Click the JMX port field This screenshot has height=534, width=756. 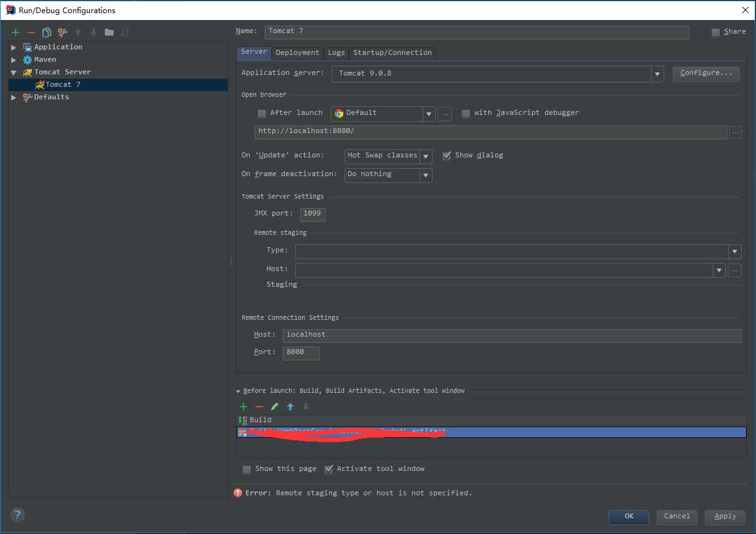click(313, 214)
